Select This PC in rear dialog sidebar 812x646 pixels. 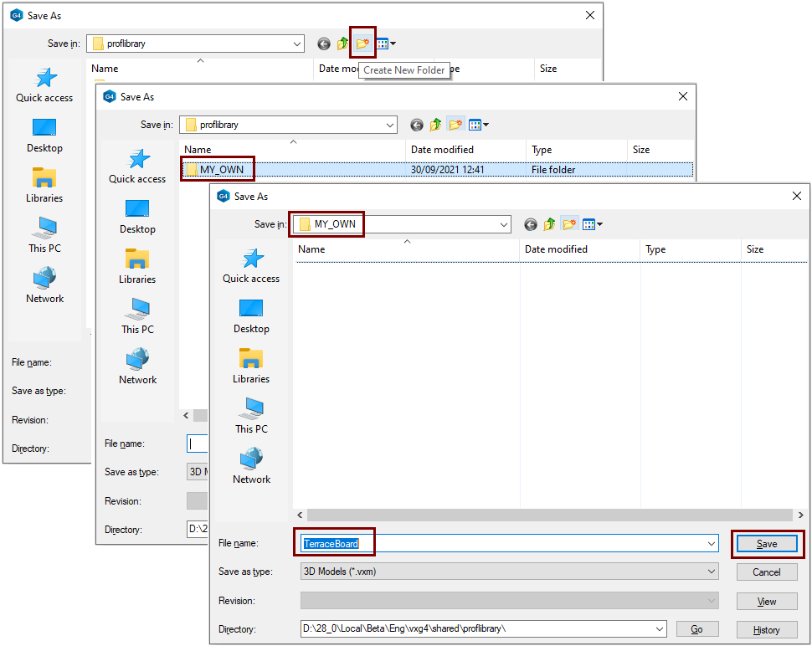[44, 235]
